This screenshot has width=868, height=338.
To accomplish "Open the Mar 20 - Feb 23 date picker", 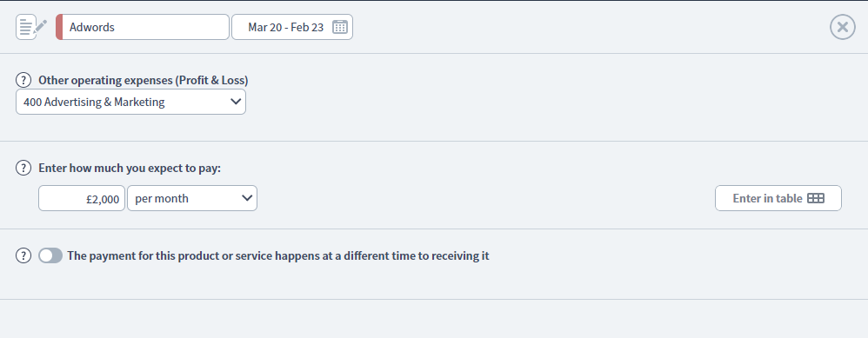I will pos(292,27).
